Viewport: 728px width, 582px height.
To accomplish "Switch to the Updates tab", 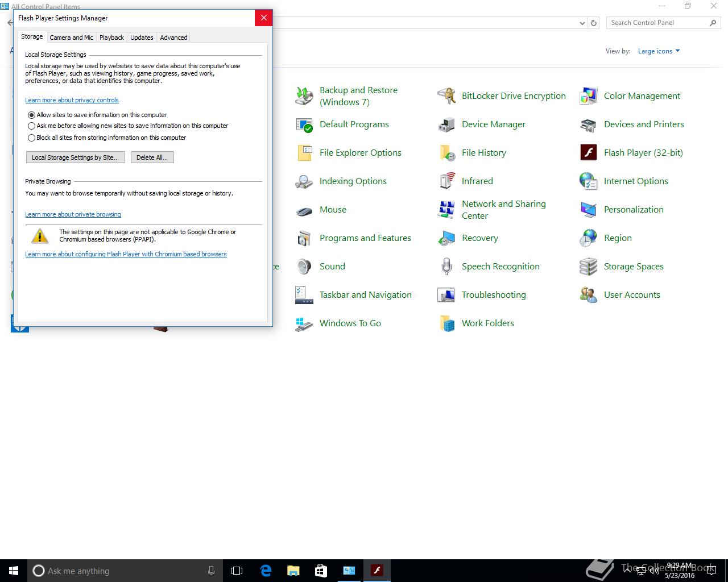I will coord(142,38).
